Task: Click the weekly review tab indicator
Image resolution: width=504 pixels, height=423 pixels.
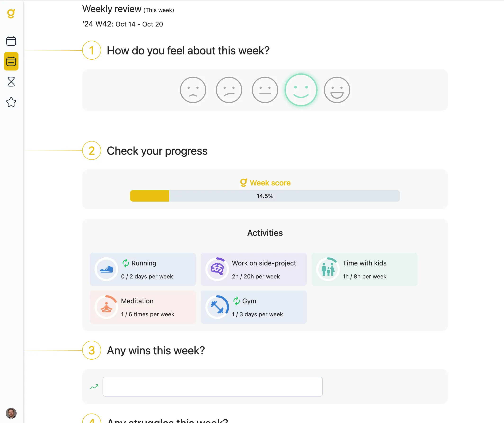Action: coord(11,61)
